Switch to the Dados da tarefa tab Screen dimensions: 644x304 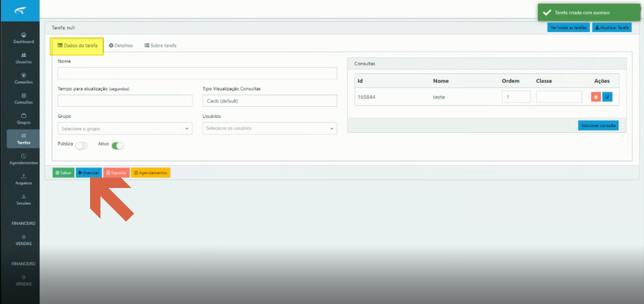point(77,46)
